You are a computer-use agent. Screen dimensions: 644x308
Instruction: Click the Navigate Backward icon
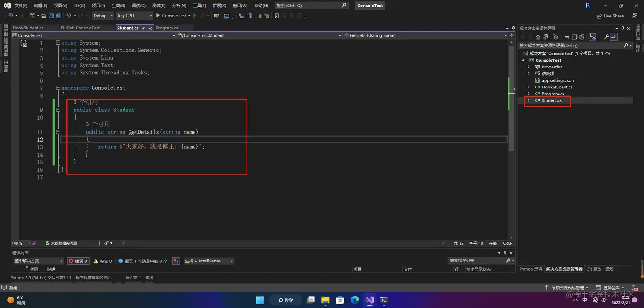pyautogui.click(x=11, y=16)
